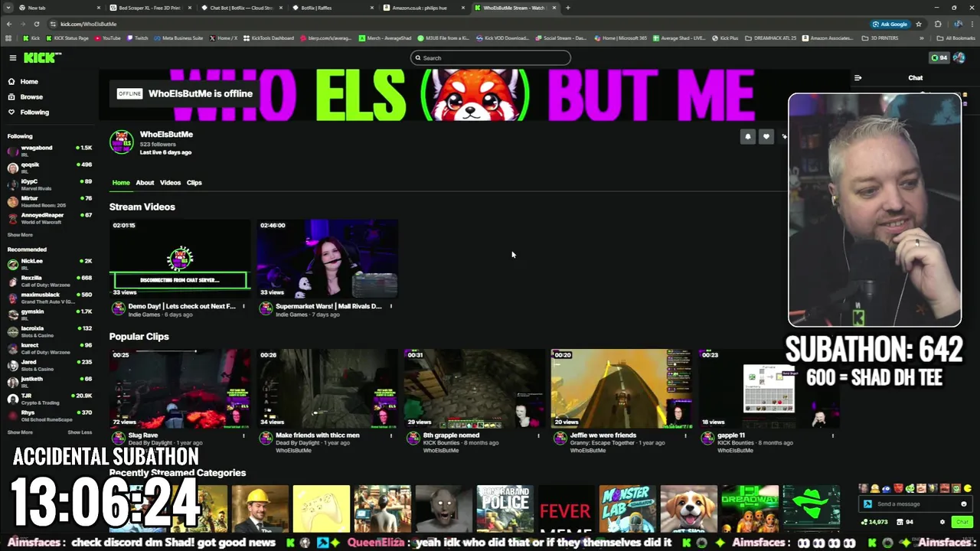This screenshot has width=980, height=551.
Task: Open the Fever Meme category tile
Action: (566, 509)
